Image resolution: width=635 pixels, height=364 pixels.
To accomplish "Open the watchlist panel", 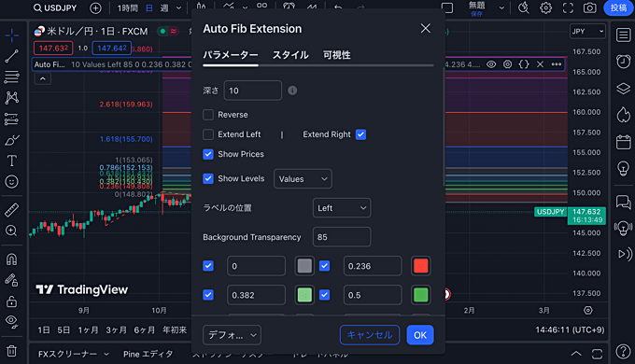I will (x=623, y=35).
